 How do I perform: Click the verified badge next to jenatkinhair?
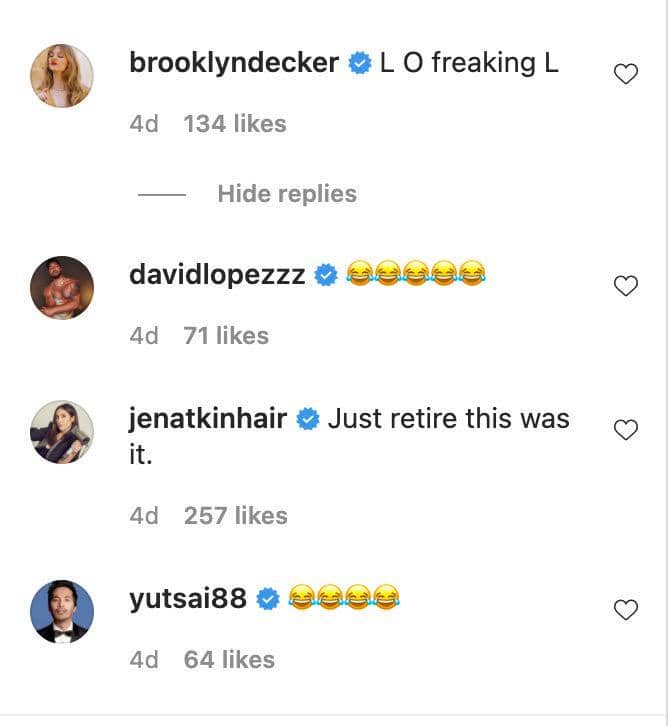308,419
